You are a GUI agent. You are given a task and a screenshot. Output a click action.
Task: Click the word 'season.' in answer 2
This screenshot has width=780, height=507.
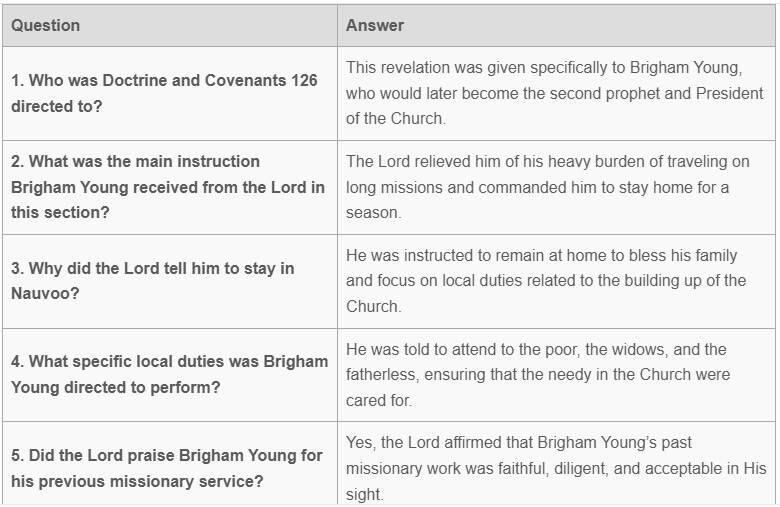[373, 213]
